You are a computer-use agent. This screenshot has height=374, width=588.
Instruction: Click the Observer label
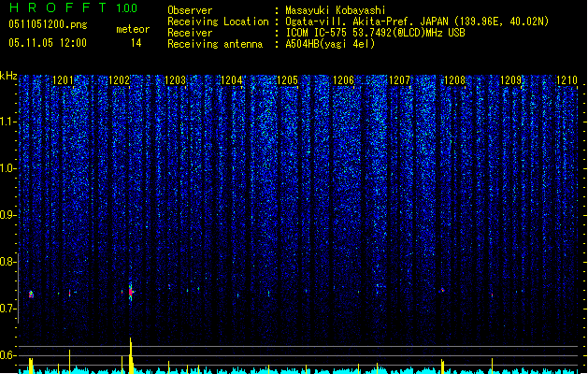click(x=190, y=10)
